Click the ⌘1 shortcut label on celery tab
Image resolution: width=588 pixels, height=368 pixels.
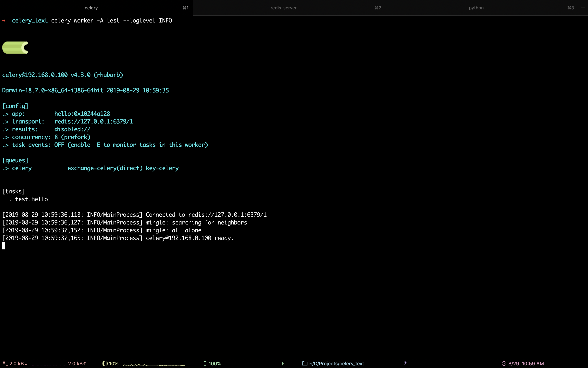click(x=185, y=8)
